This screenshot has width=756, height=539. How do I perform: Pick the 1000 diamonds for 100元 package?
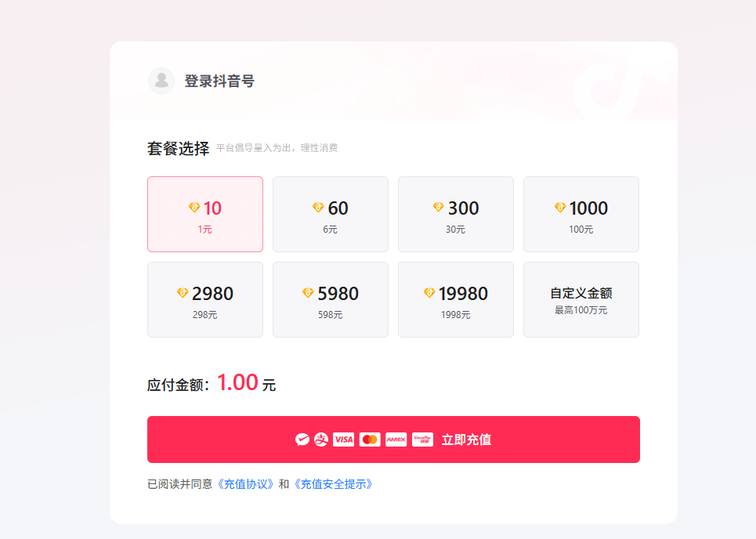coord(581,215)
